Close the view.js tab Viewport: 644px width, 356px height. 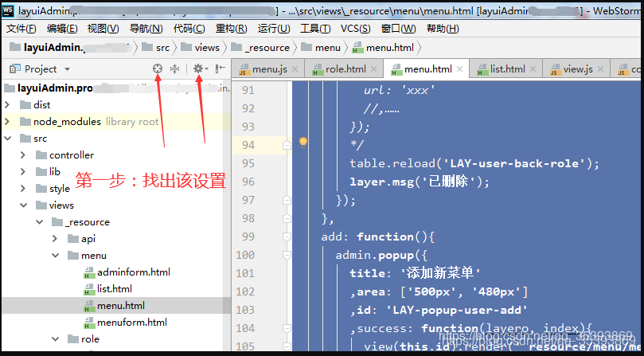[x=600, y=69]
